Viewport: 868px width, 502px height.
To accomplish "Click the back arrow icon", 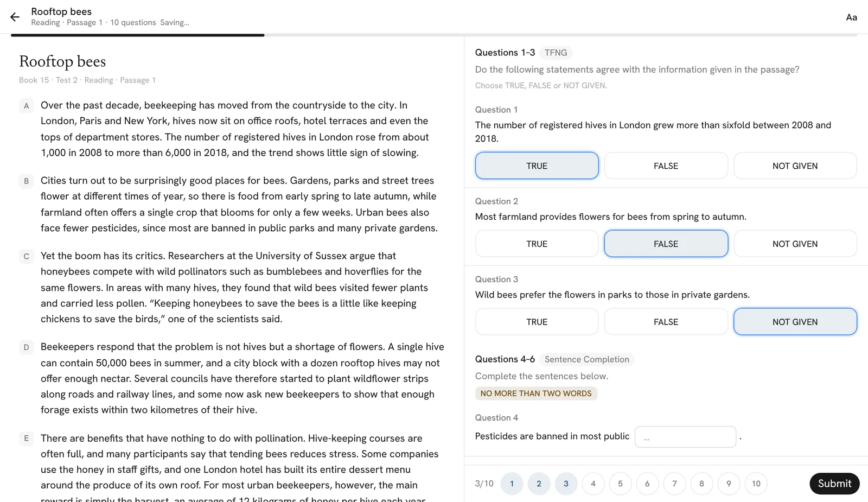I will (x=15, y=17).
